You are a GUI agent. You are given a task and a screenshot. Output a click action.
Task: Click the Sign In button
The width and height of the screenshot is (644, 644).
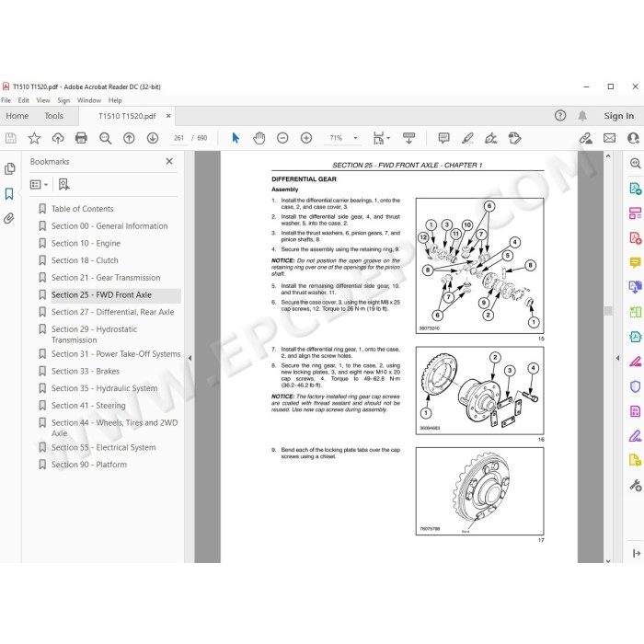coord(618,116)
